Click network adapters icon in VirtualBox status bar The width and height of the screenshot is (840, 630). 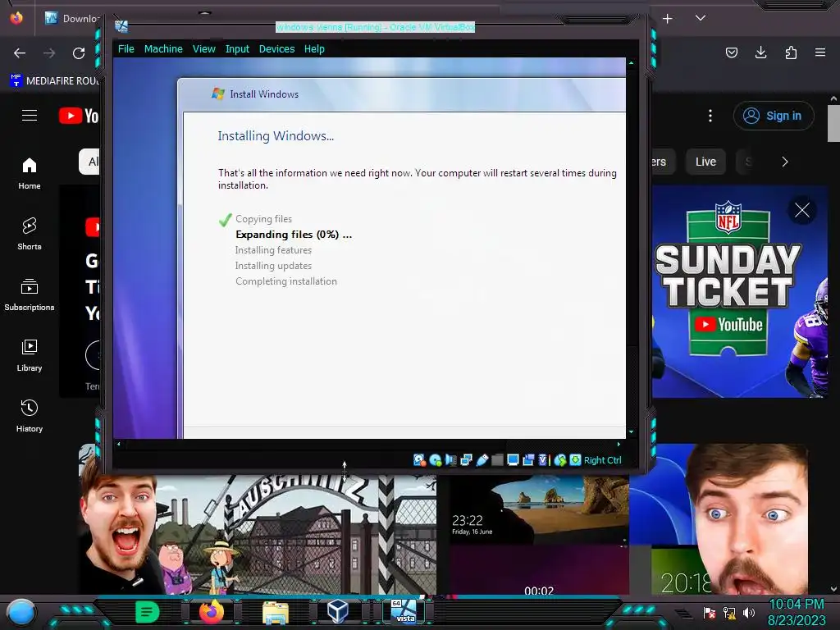pyautogui.click(x=467, y=459)
